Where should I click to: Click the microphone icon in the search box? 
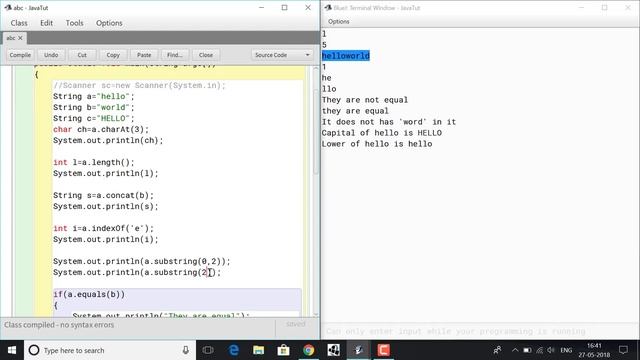click(186, 350)
